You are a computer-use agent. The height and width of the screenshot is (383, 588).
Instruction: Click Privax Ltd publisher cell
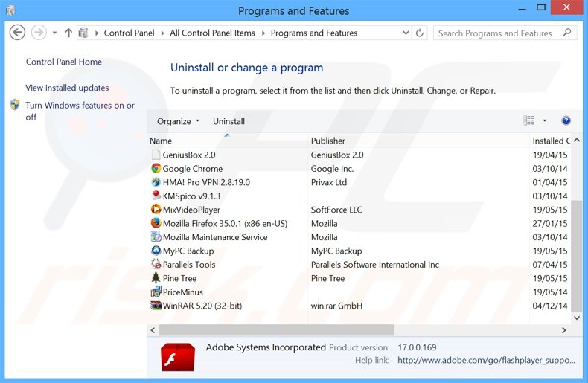[x=329, y=182]
